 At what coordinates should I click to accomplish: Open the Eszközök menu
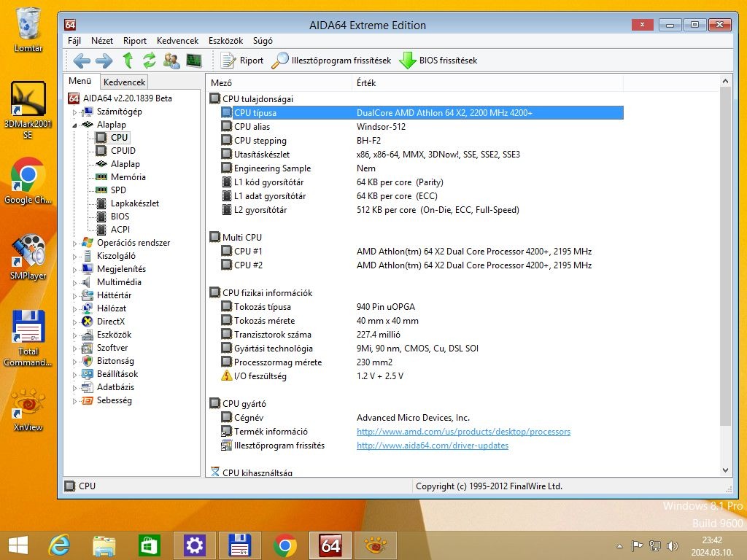pyautogui.click(x=226, y=41)
